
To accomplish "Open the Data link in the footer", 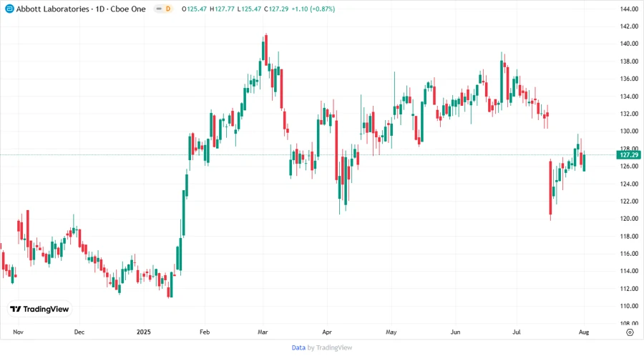I will coord(298,347).
